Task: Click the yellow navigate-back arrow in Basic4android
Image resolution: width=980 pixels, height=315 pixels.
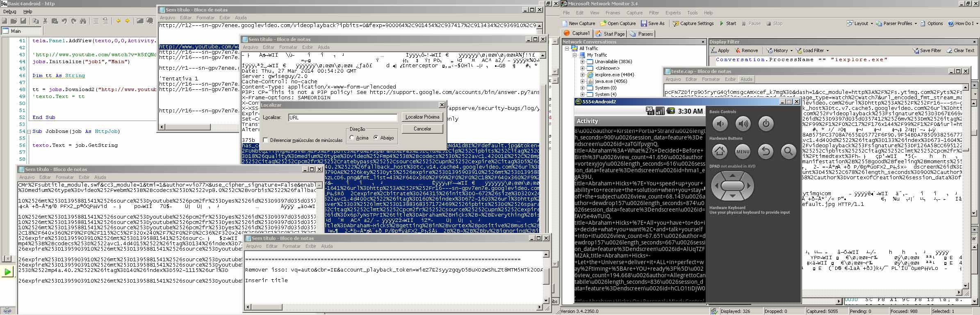Action: [x=118, y=21]
